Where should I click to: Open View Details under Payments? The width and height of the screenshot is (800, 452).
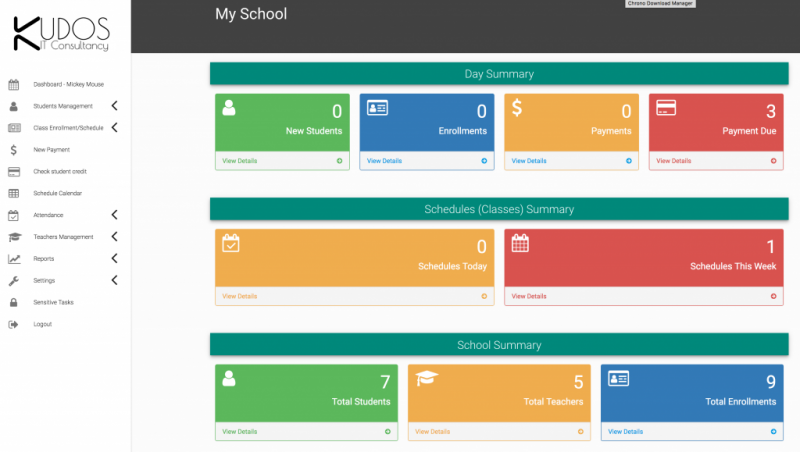[529, 161]
